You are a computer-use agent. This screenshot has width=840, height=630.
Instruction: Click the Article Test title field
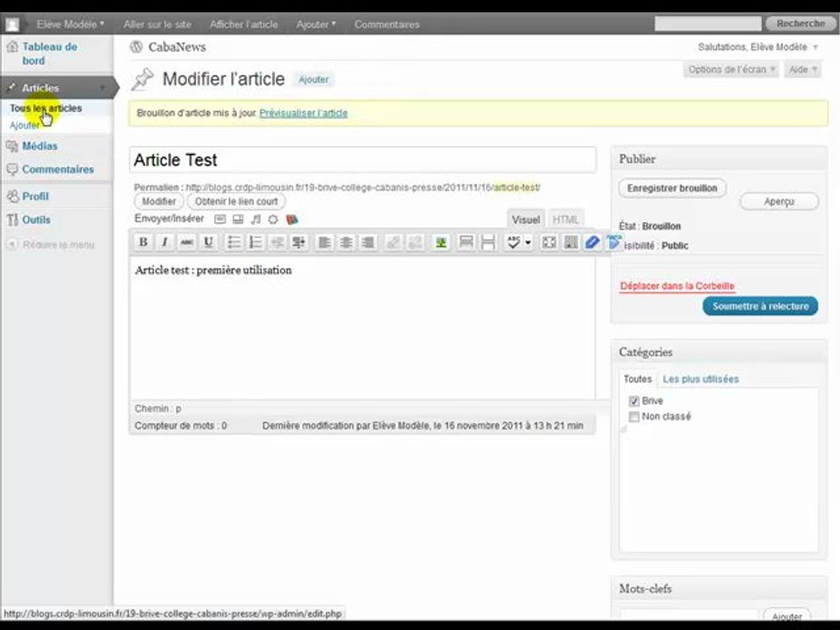[x=362, y=159]
